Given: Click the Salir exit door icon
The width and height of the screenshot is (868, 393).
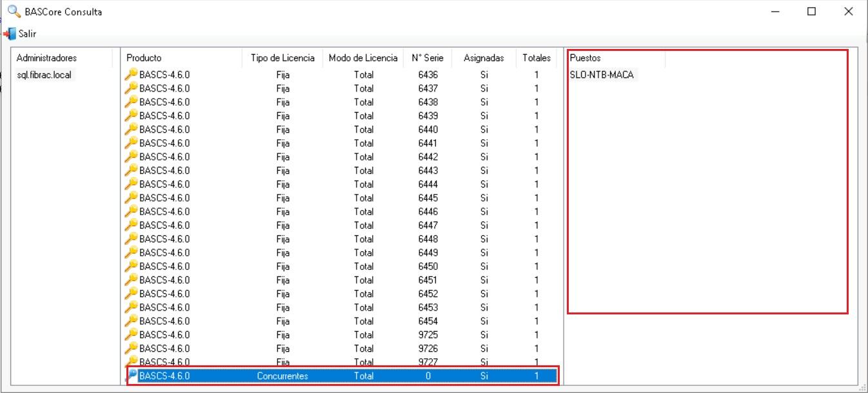Looking at the screenshot, I should (x=10, y=34).
